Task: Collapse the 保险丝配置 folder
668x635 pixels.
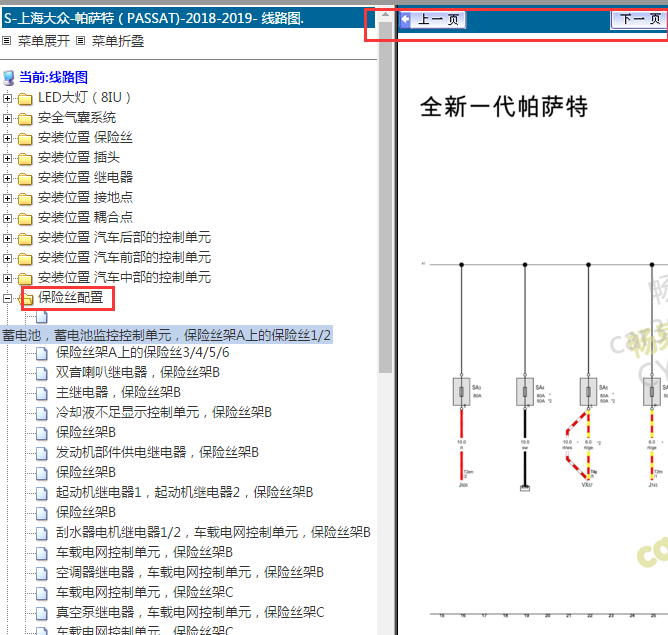Action: pos(7,299)
